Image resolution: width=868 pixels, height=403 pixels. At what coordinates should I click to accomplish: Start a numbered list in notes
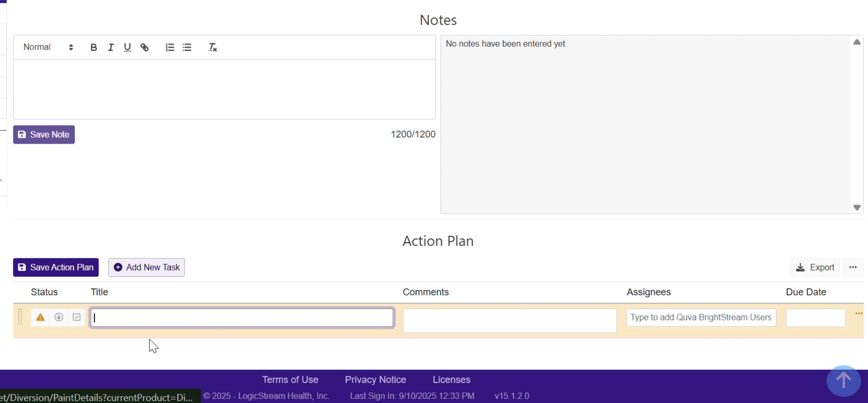170,47
